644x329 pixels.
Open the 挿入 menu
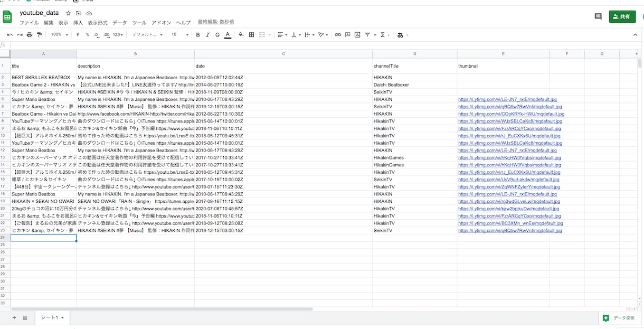tap(78, 23)
